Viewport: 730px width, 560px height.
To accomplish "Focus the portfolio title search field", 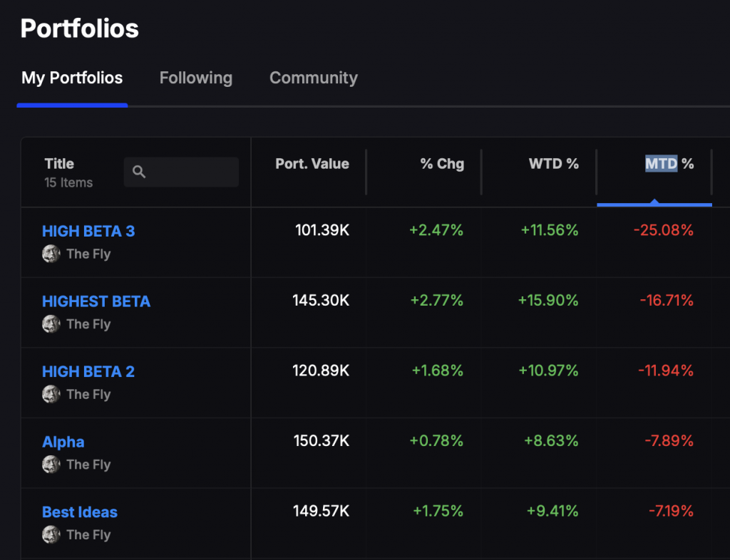I will 190,172.
